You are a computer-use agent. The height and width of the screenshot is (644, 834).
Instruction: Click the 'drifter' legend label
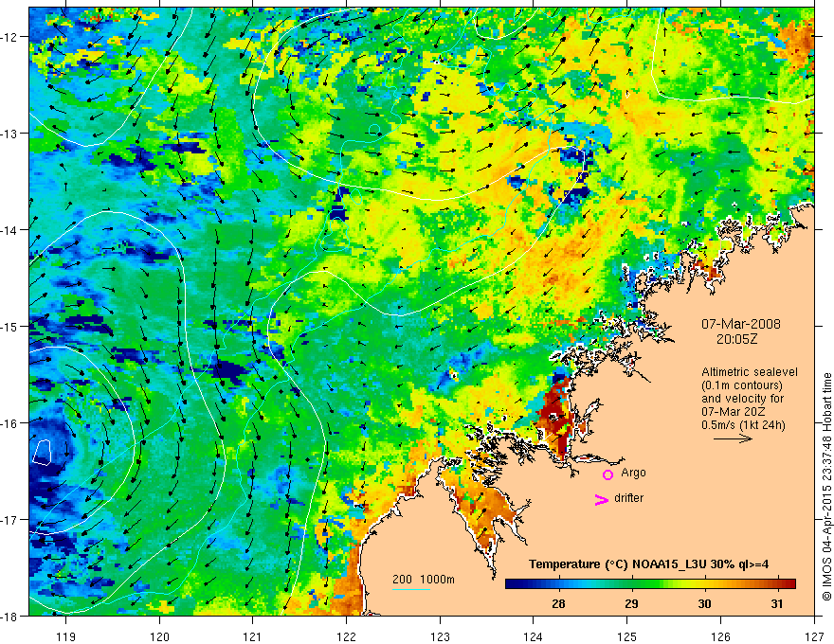[x=628, y=498]
